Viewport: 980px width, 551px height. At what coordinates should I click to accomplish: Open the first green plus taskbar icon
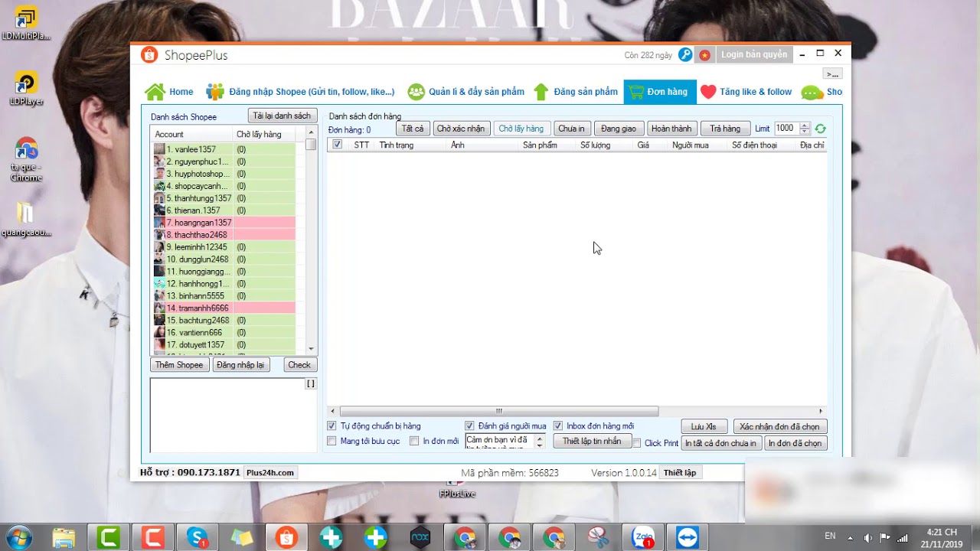331,538
